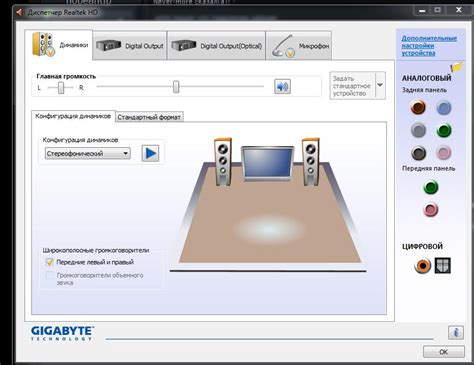Select the Конфигурация динамиков sub-tab
Viewport: 474px width, 365px height.
pyautogui.click(x=73, y=116)
